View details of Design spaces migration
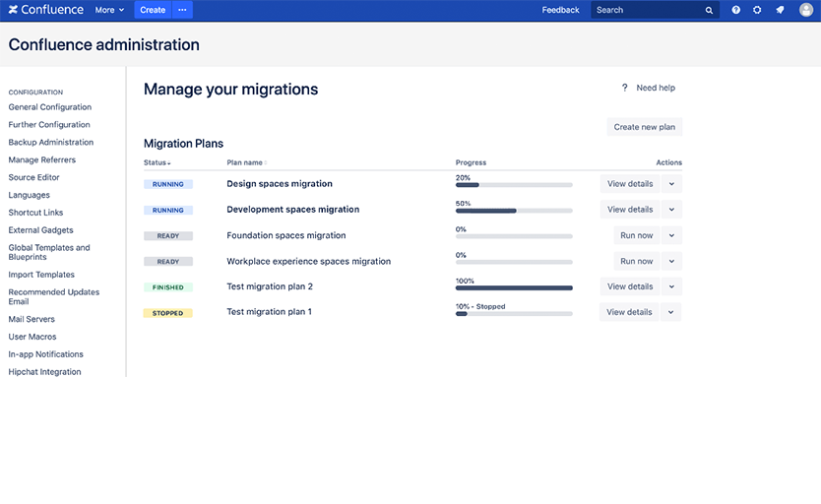The width and height of the screenshot is (821, 504). (x=630, y=184)
